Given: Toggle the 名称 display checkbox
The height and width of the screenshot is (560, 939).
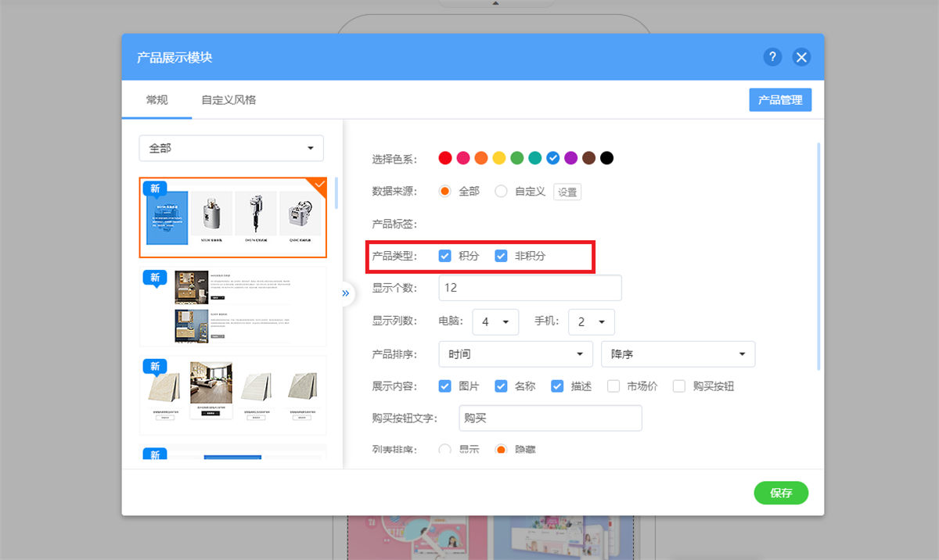Looking at the screenshot, I should tap(502, 386).
